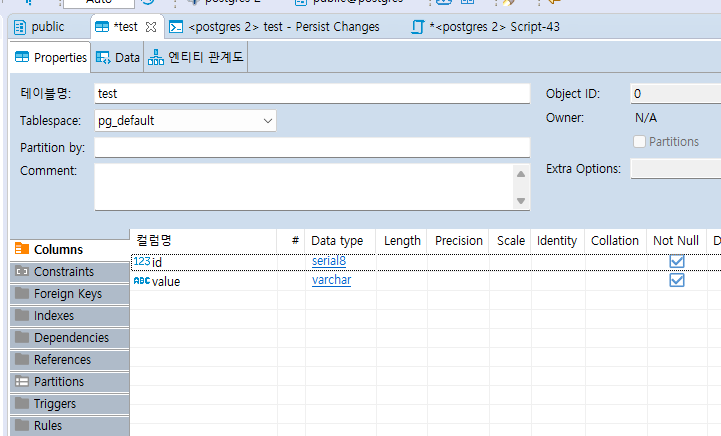Viewport: 721px width, 436px height.
Task: Select the Rules folder icon
Action: pyautogui.click(x=22, y=426)
